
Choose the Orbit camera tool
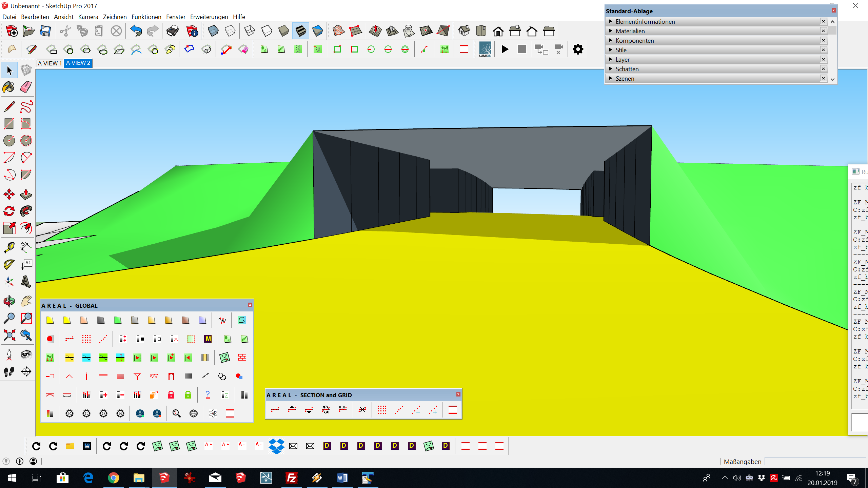pyautogui.click(x=9, y=301)
